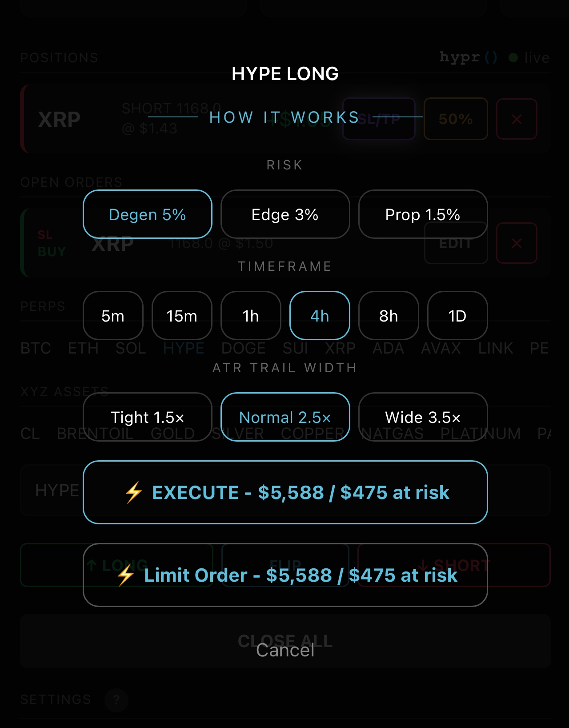Viewport: 569px width, 728px height.
Task: Choose the 4h timeframe
Action: tap(320, 316)
